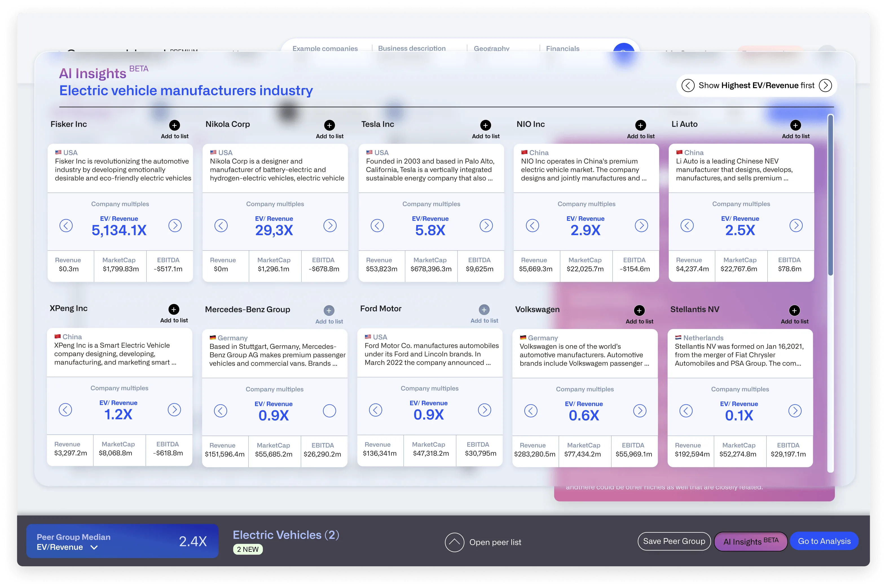Previous multiple arrow on Fisker Inc card
The image size is (887, 588).
(x=66, y=225)
